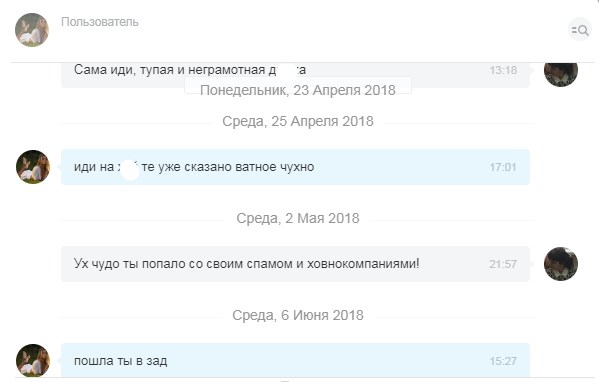Screen dimensions: 599x382
Task: Click the Пользователь name in header
Action: click(100, 22)
